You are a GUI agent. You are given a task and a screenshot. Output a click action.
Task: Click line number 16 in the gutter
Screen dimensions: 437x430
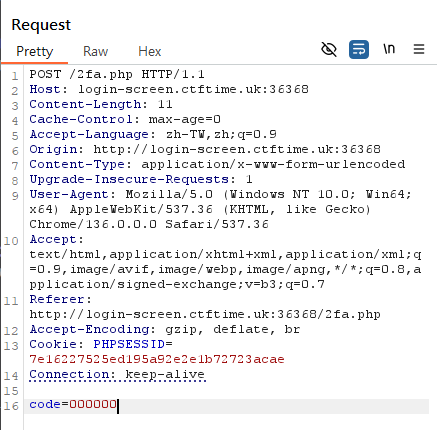pos(11,406)
